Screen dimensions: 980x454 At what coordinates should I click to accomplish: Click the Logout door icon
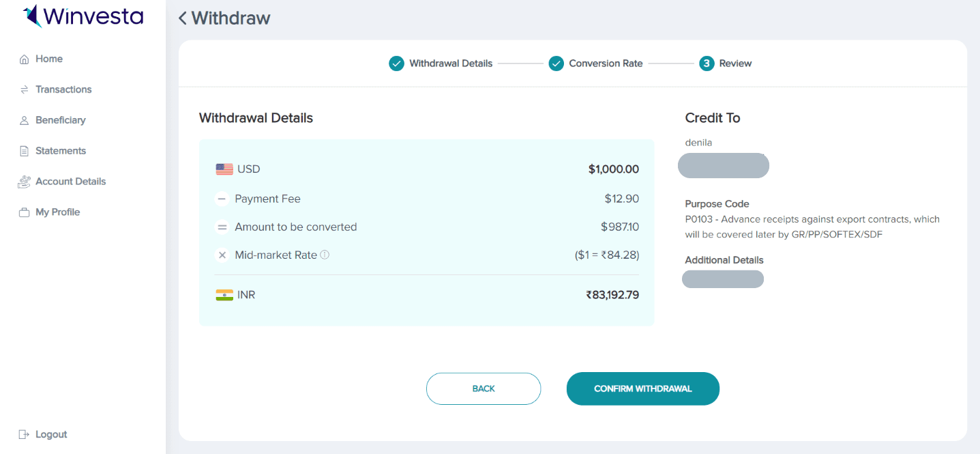click(25, 434)
